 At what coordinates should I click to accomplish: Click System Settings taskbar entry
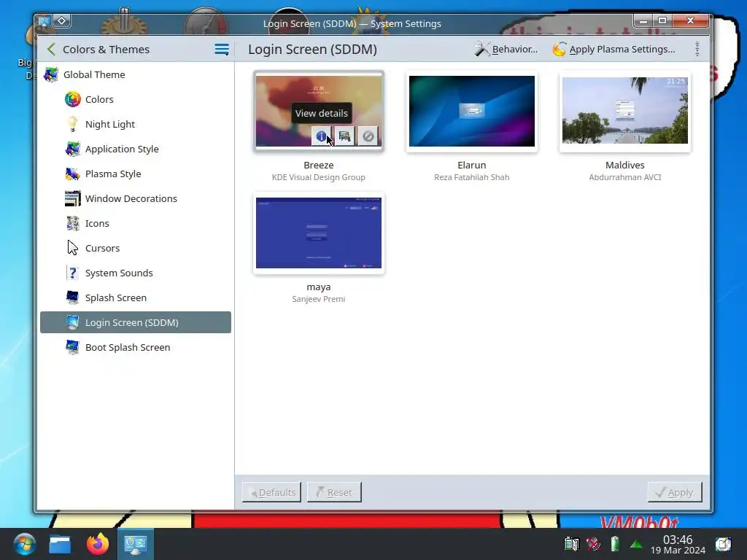(x=135, y=544)
